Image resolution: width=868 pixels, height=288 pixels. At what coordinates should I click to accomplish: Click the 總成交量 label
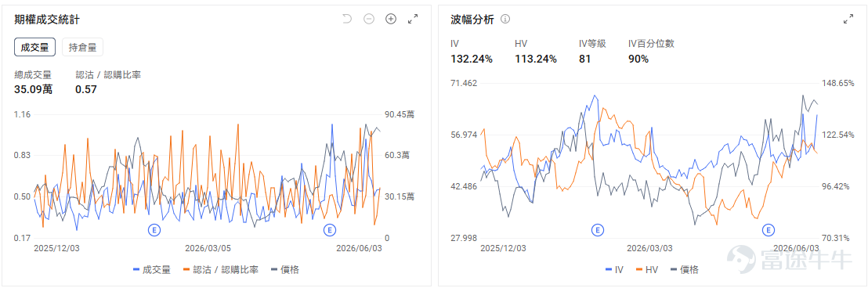(33, 74)
